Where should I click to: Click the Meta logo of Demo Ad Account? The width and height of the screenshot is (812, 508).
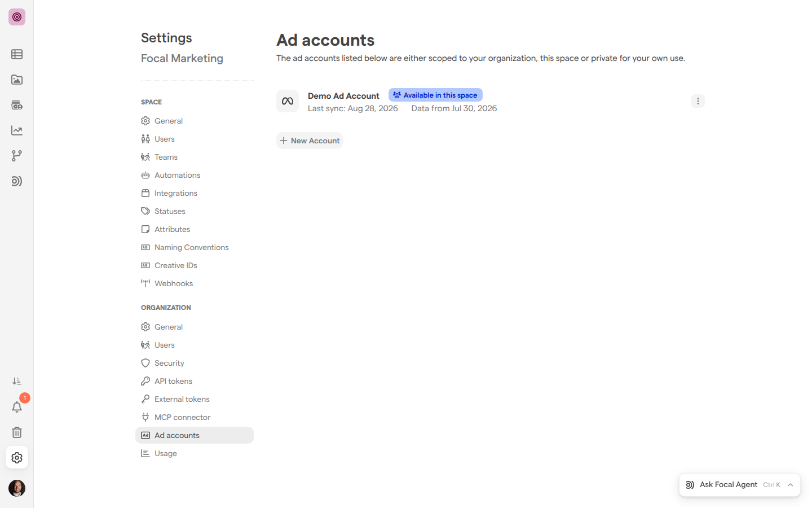tap(288, 101)
